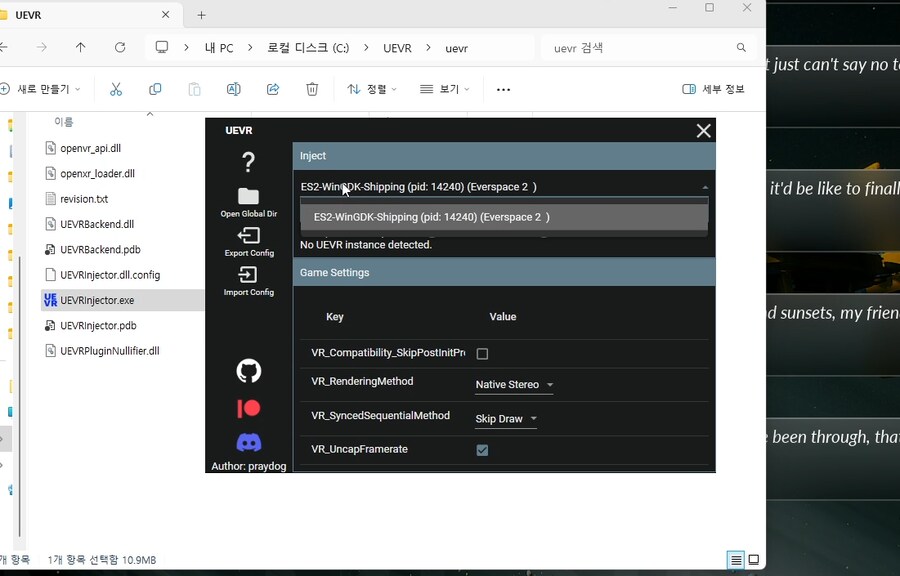Select UEVRInjector.dll.config file
Screen dimensions: 900x576
click(110, 275)
